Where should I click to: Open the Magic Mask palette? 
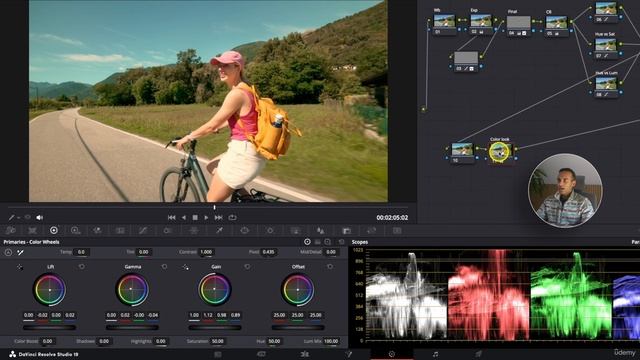tap(296, 231)
